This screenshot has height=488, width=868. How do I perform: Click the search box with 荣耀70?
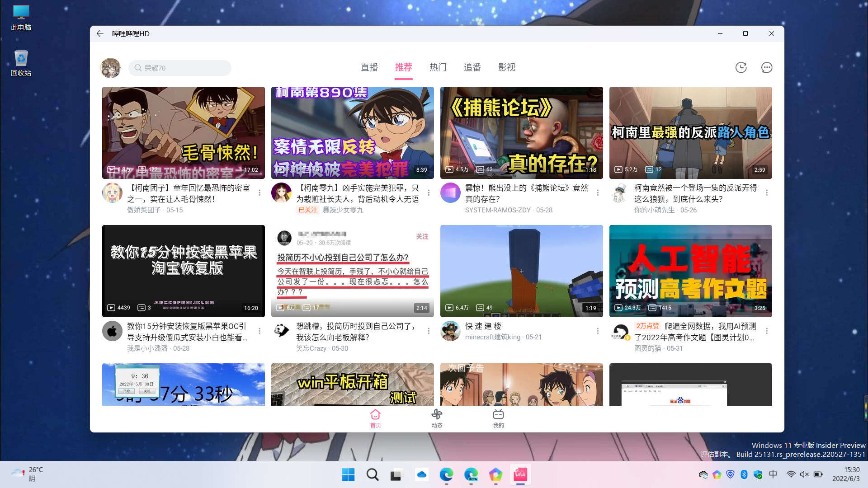pos(180,68)
